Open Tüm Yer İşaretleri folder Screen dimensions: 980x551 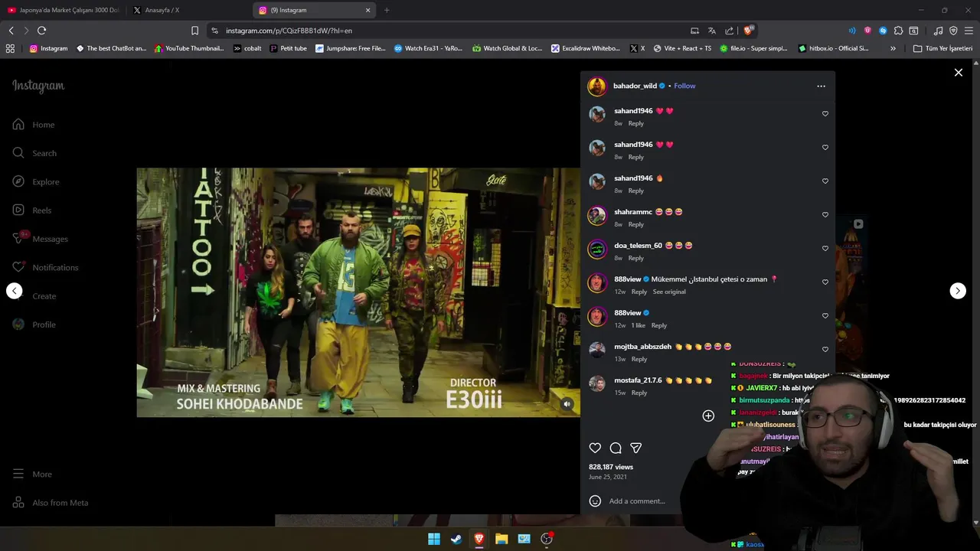click(x=942, y=48)
